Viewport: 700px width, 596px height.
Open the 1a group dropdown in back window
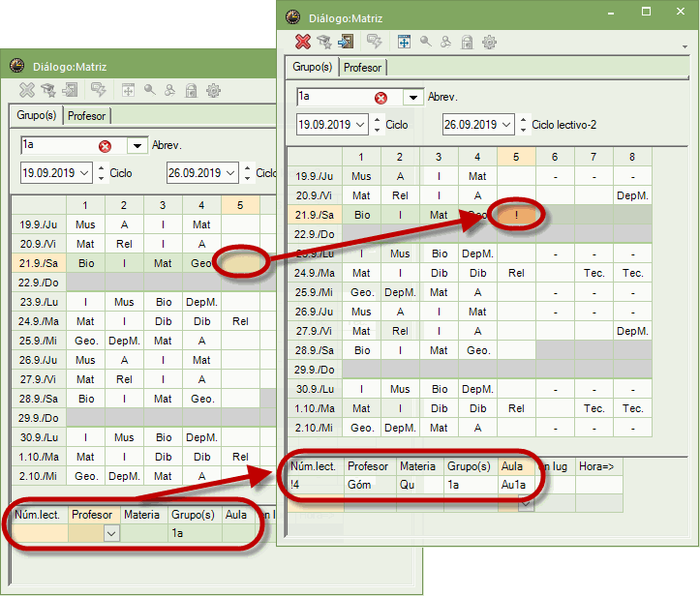tap(137, 145)
